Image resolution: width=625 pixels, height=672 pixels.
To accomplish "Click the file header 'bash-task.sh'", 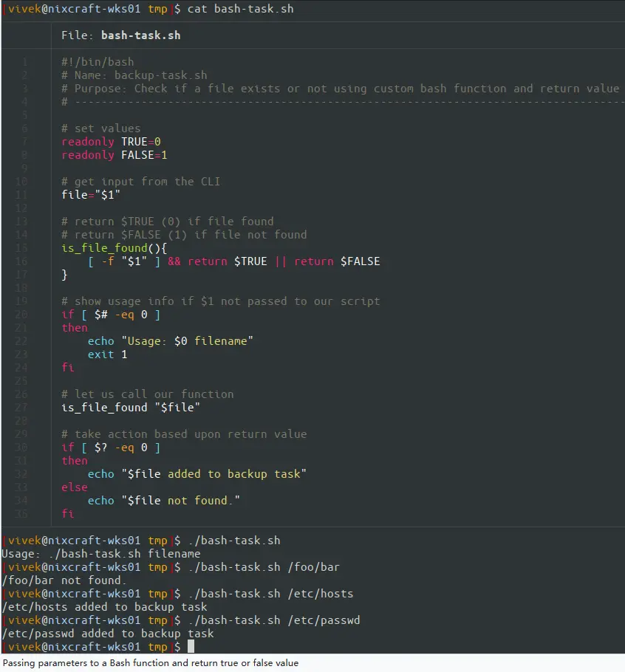I will [140, 35].
